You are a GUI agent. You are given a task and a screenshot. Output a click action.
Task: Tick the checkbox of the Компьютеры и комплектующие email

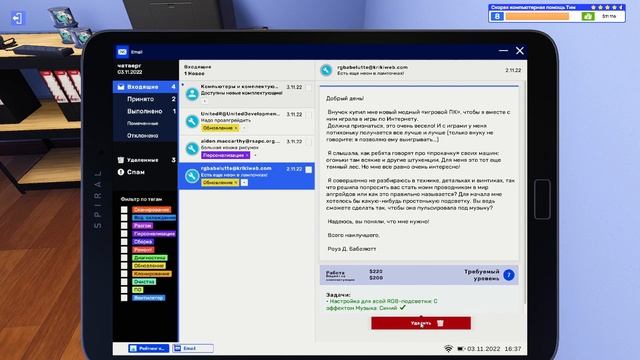coord(309,87)
